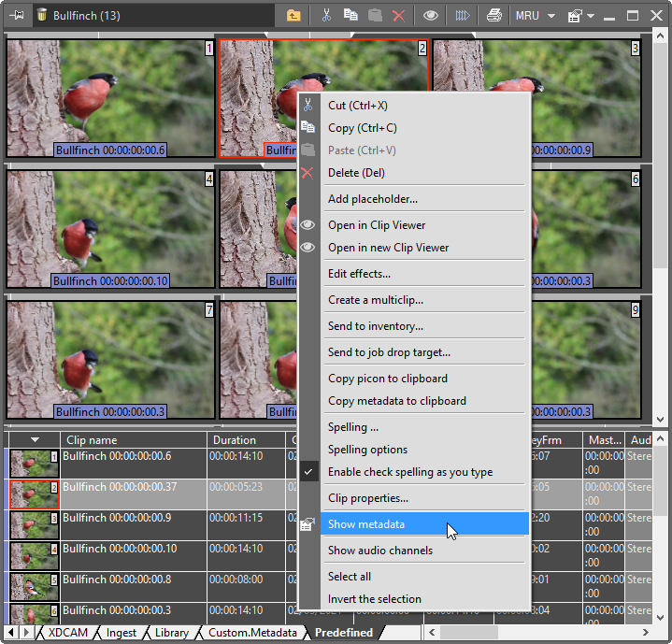Choose Clip properties... in context menu
The image size is (672, 644).
coord(367,498)
